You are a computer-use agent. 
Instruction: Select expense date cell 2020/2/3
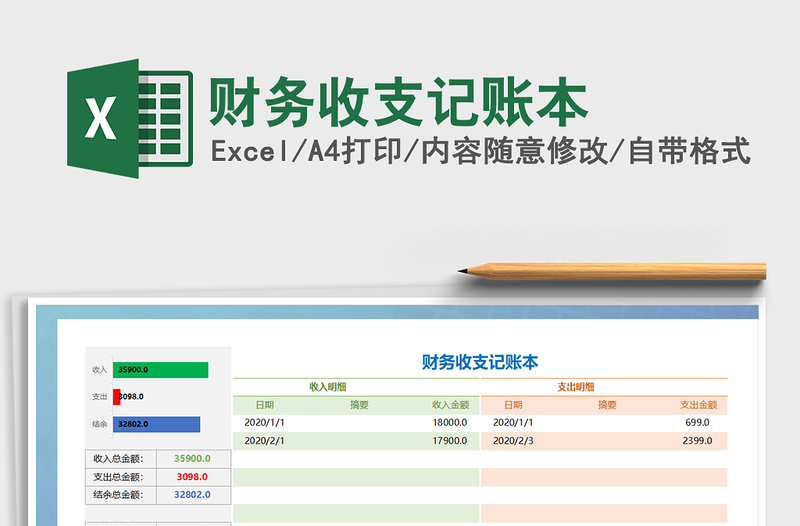[513, 441]
